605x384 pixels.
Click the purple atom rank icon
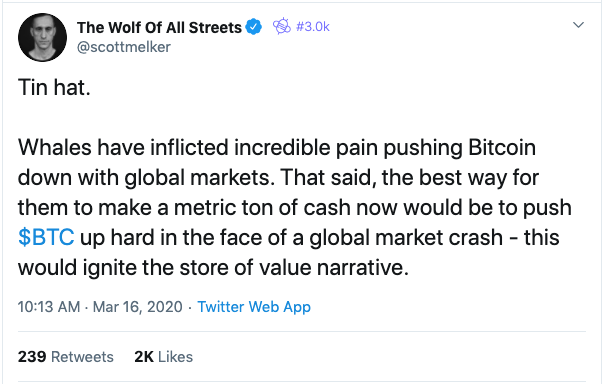click(282, 26)
